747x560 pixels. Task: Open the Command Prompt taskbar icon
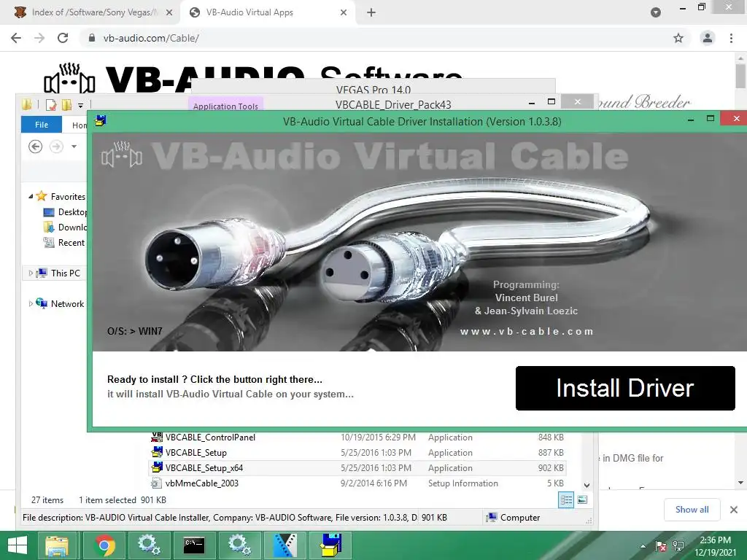click(194, 545)
